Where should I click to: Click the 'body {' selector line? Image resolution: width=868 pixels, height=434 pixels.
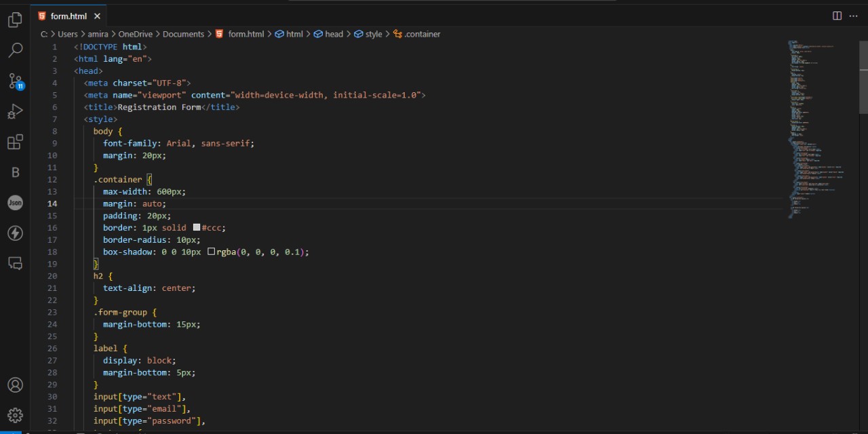[x=108, y=132]
